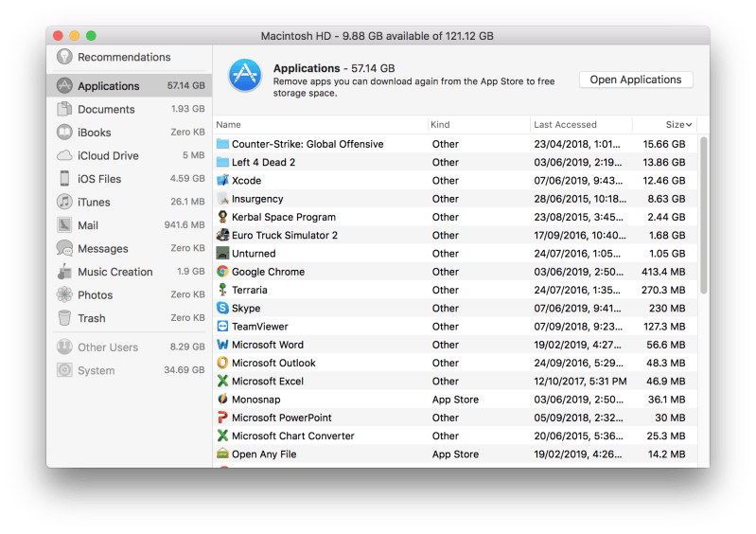This screenshot has width=756, height=534.
Task: Select Microsoft Chart Converter row name
Action: tap(293, 436)
